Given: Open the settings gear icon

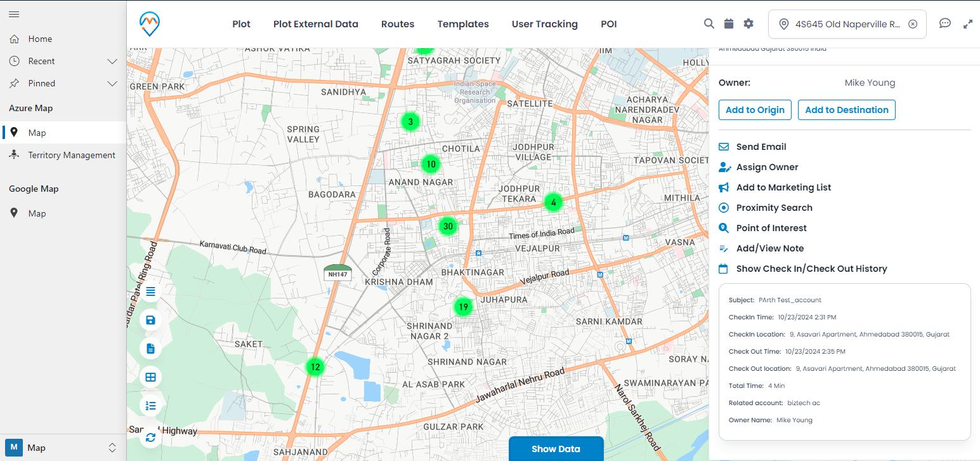Looking at the screenshot, I should tap(748, 23).
